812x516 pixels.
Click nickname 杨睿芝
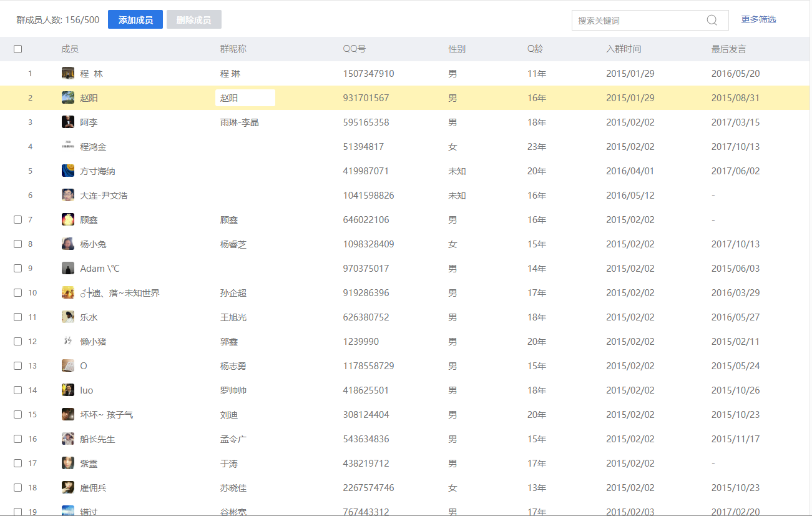pos(233,244)
